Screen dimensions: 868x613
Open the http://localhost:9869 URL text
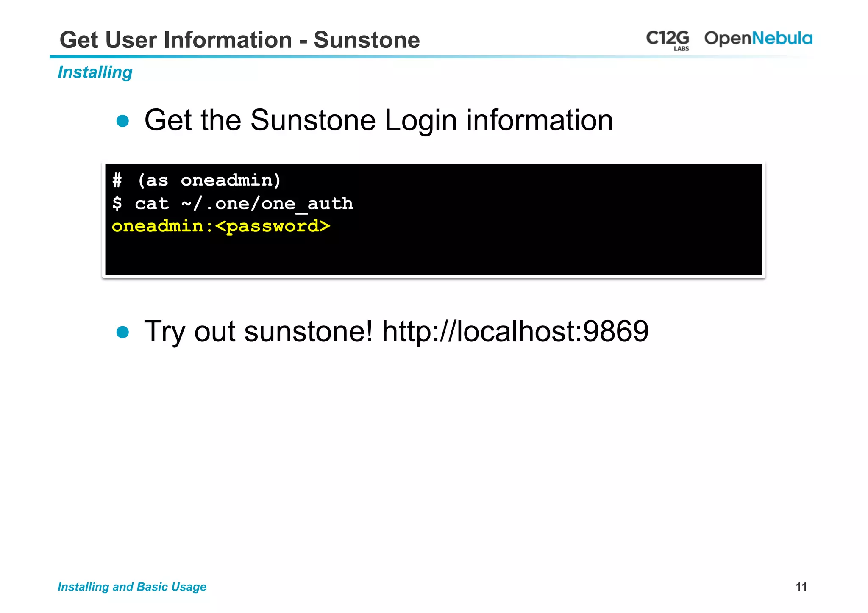(x=515, y=331)
